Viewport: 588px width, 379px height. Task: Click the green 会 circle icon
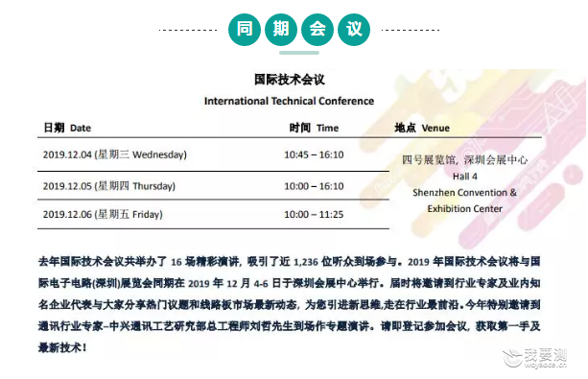[x=318, y=30]
